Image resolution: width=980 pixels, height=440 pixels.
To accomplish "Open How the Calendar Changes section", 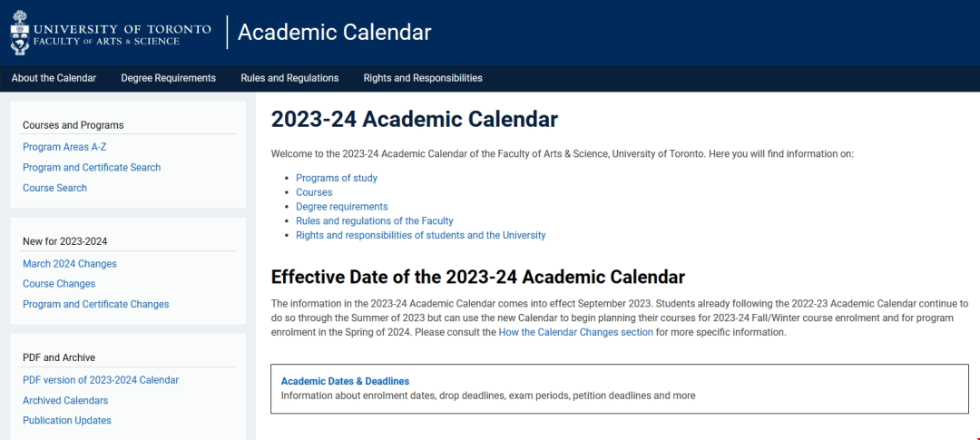I will point(575,333).
